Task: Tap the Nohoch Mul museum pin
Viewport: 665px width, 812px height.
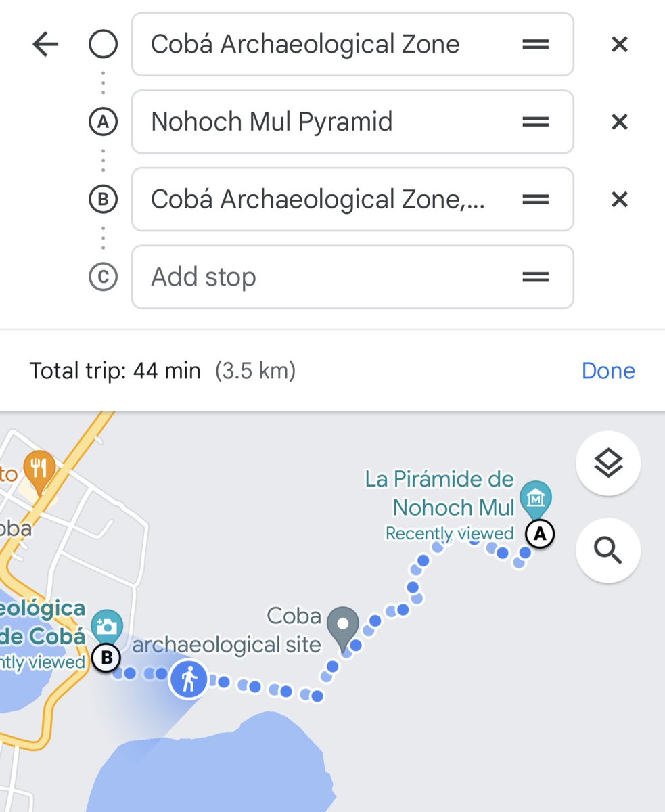Action: click(536, 500)
